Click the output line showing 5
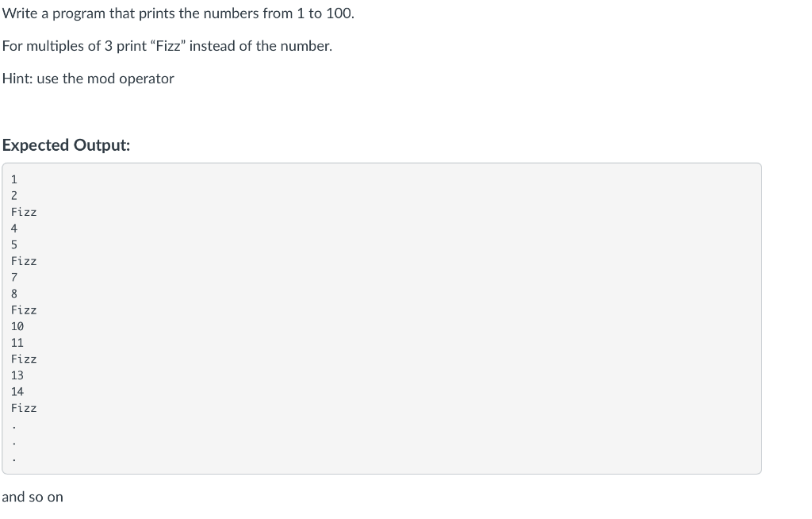The image size is (812, 519). coord(14,244)
